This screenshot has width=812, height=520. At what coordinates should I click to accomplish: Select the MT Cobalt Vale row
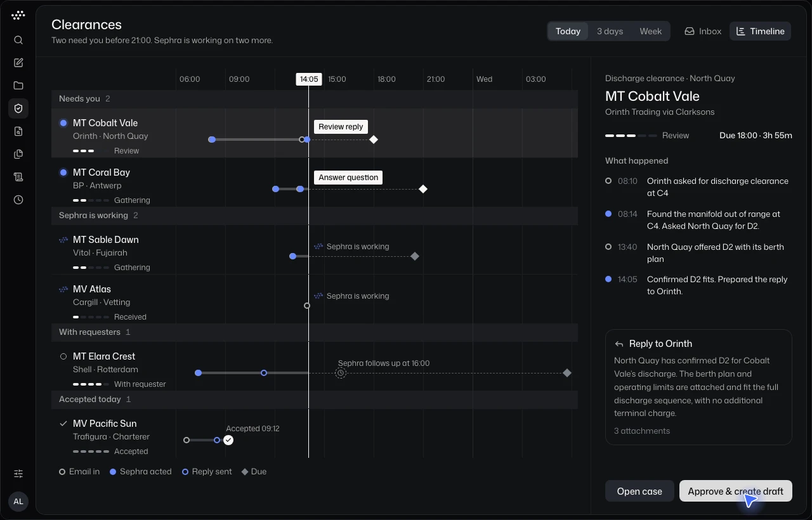pyautogui.click(x=315, y=133)
